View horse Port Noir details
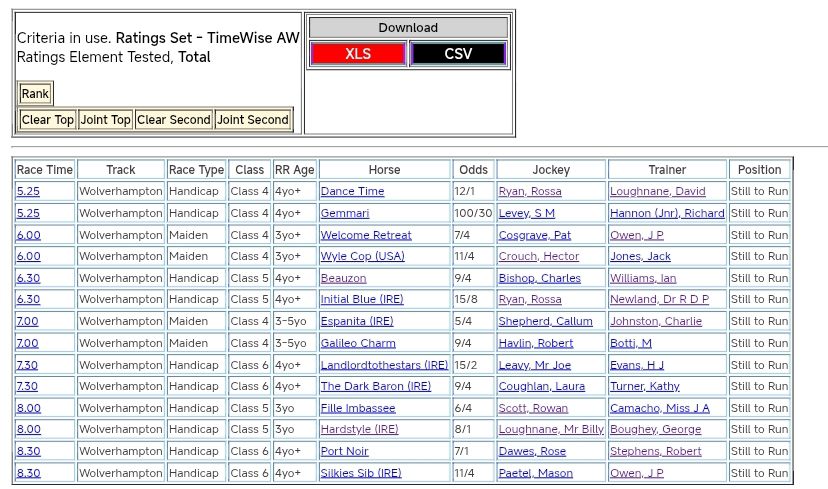 [x=344, y=451]
